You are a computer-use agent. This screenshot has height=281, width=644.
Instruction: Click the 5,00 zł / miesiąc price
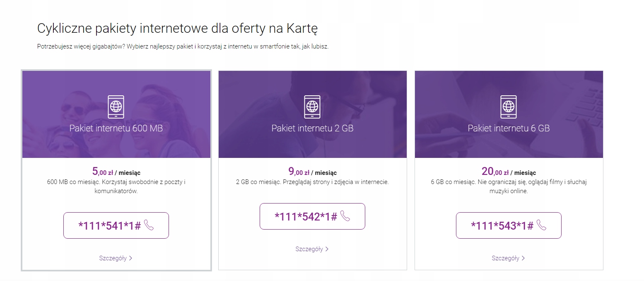coord(116,172)
